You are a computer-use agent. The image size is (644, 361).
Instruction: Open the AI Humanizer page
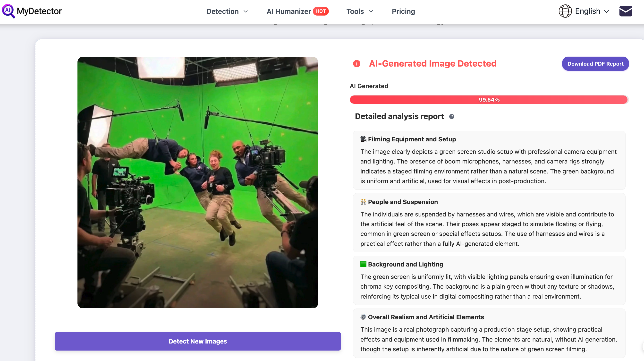[288, 11]
